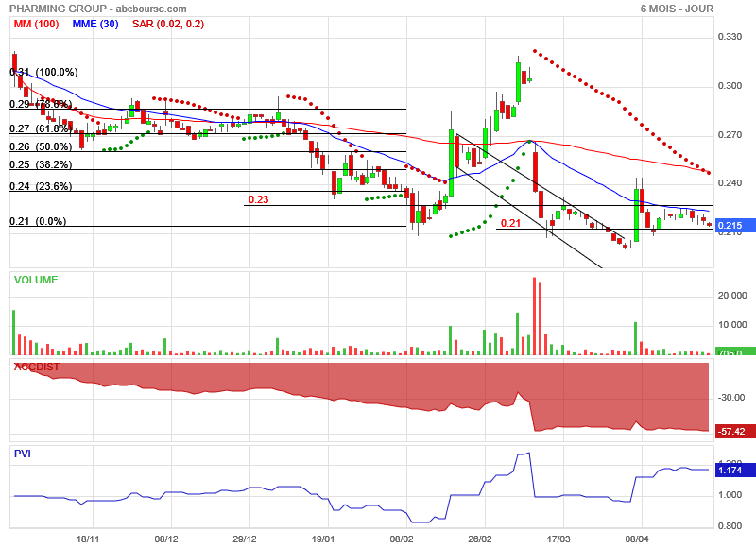Click the 08/12 date label
Viewport: 756px width, 548px height.
click(166, 539)
